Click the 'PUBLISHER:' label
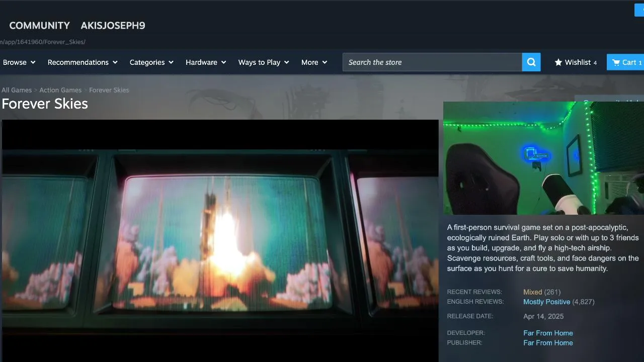 pos(464,342)
